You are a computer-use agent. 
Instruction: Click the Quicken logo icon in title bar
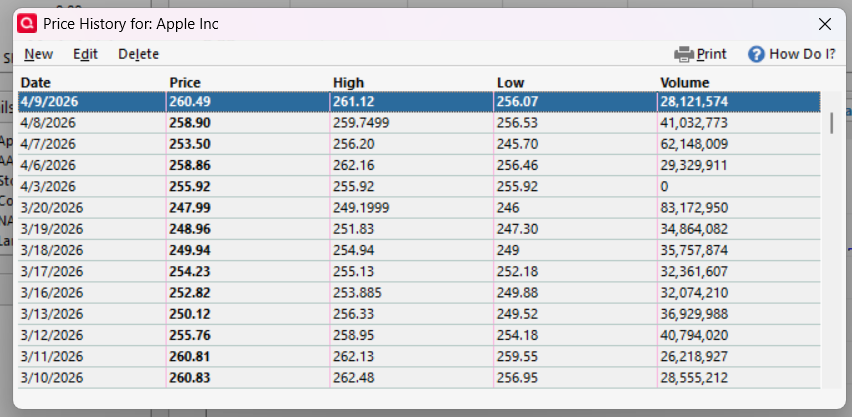tap(27, 24)
